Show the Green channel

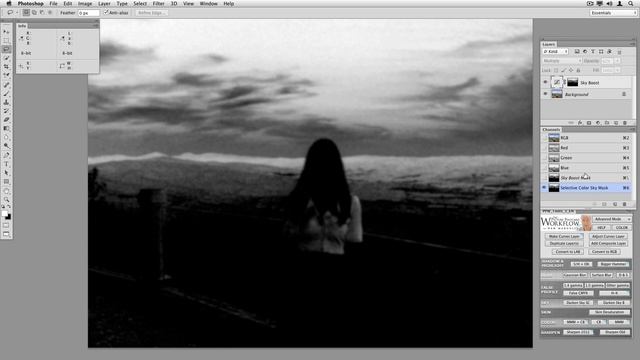[544, 158]
